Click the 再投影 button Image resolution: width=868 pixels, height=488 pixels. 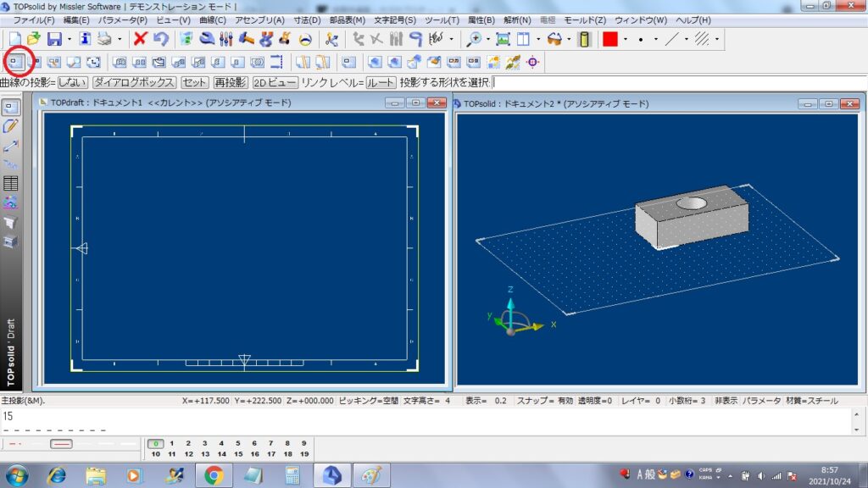tap(231, 82)
